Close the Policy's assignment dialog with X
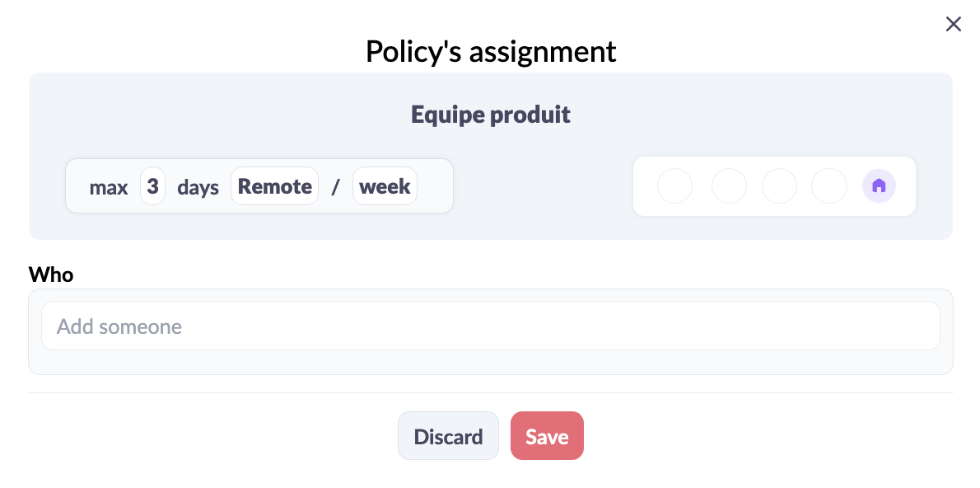Image resolution: width=980 pixels, height=488 pixels. click(953, 25)
